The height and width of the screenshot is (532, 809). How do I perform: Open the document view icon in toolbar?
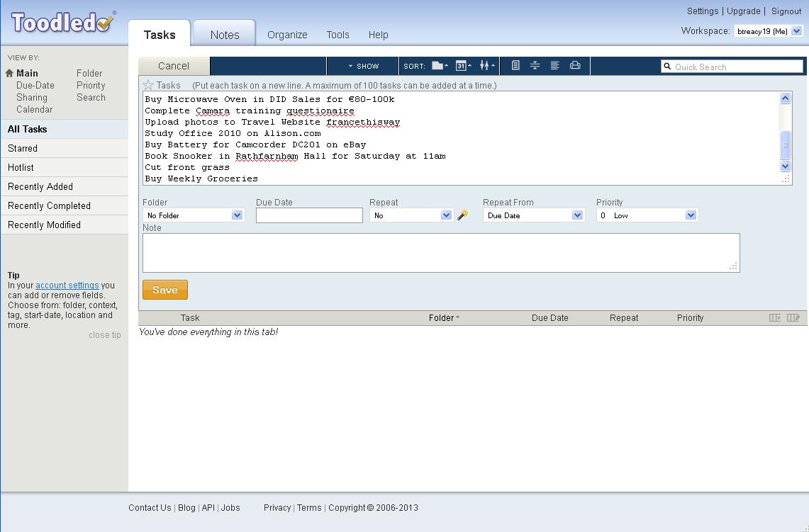point(515,65)
